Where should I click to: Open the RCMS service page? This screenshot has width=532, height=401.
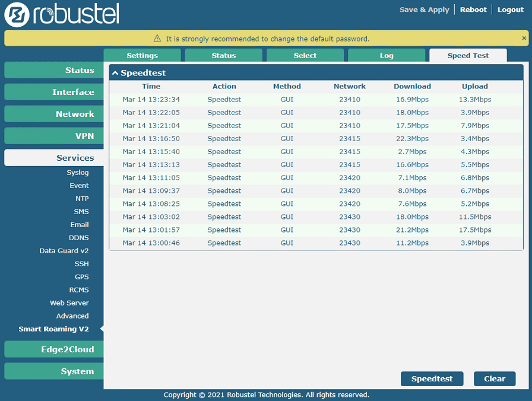[79, 290]
